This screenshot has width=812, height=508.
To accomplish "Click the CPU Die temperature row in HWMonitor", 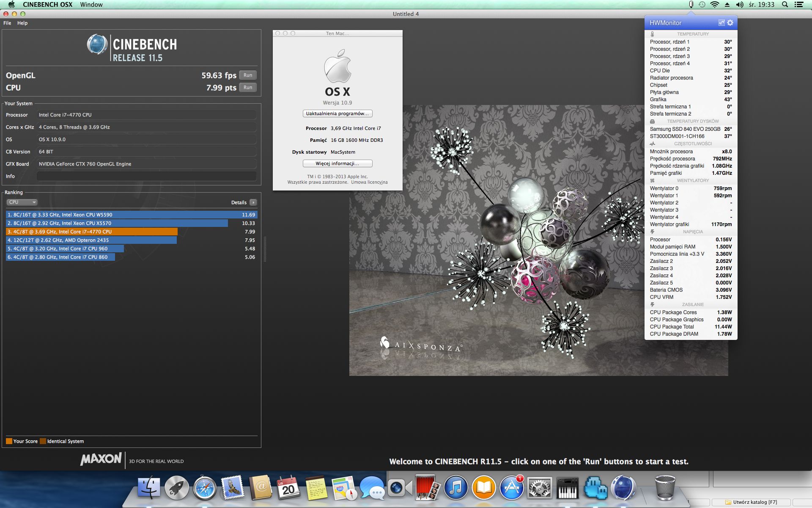I will click(x=691, y=71).
